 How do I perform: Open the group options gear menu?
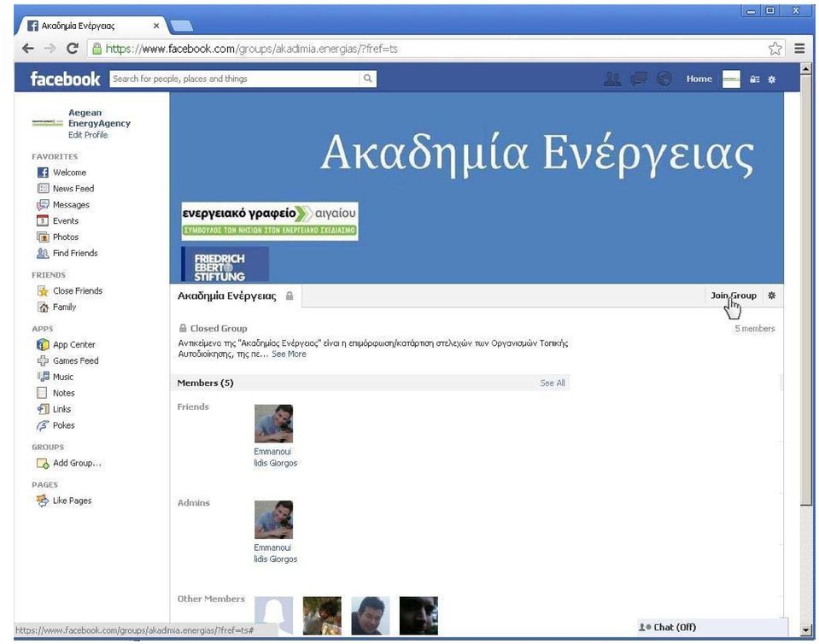click(x=771, y=296)
